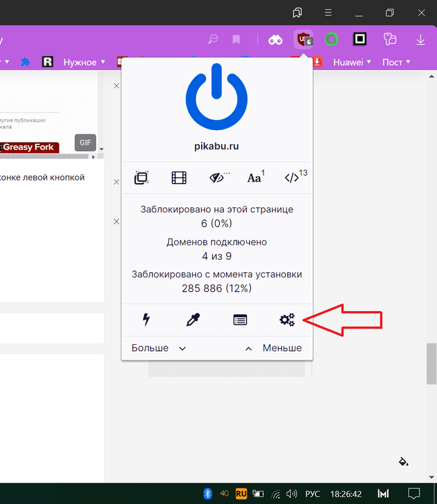
Task: Click the bookmark flag icon in address bar
Action: click(236, 39)
